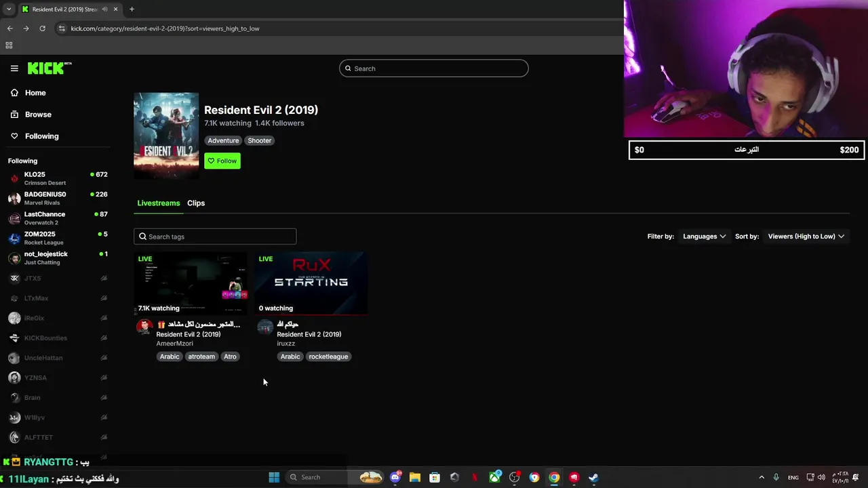Select the offline channel JTX5
This screenshot has height=488, width=868.
click(58, 279)
